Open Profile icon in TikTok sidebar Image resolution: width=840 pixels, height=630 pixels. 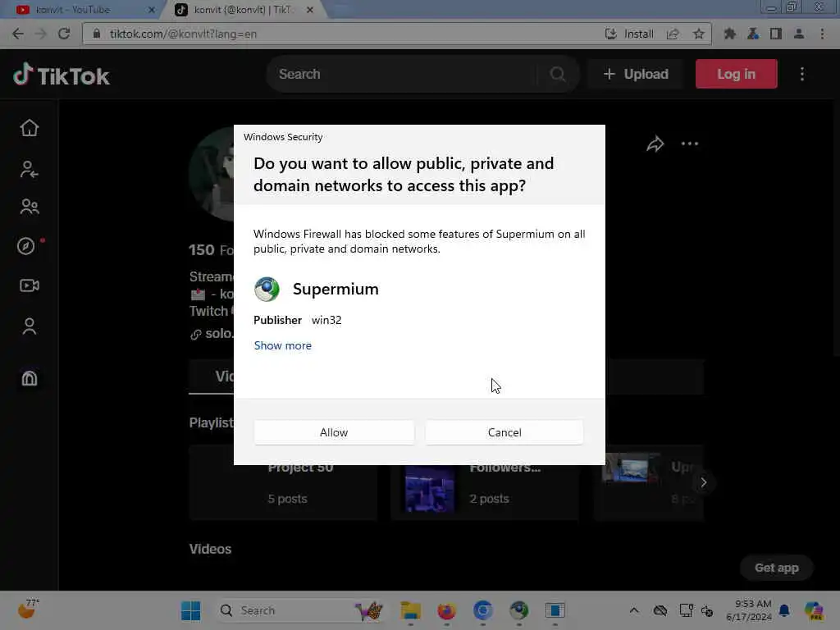[30, 326]
